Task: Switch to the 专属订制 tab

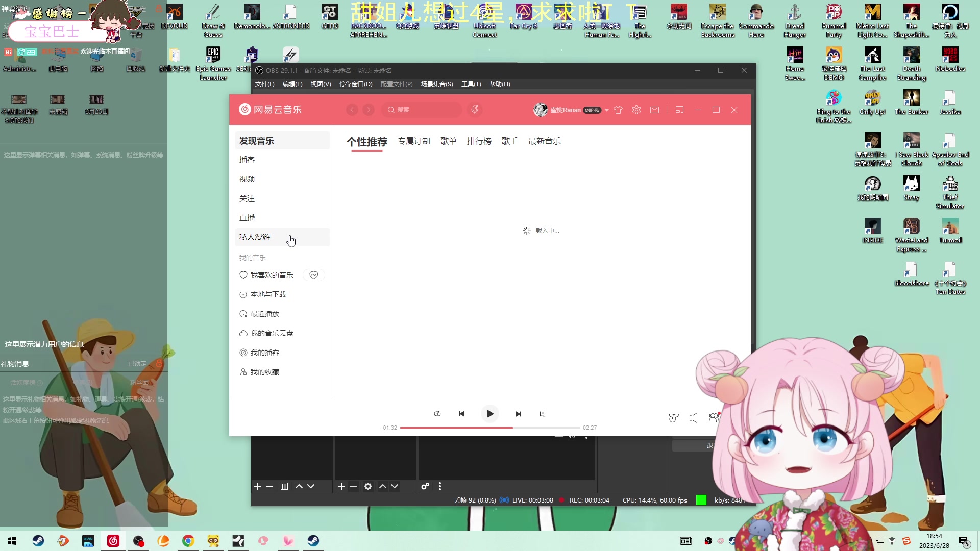Action: point(414,141)
